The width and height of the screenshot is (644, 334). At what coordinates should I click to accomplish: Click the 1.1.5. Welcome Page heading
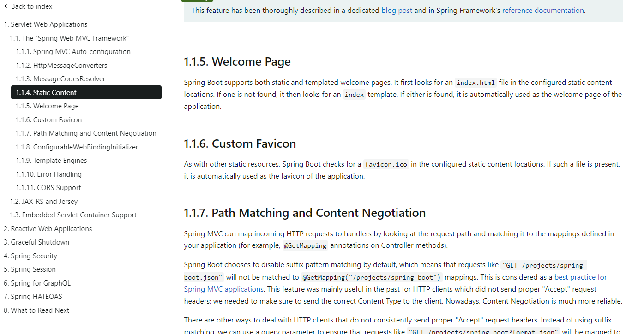point(237,61)
